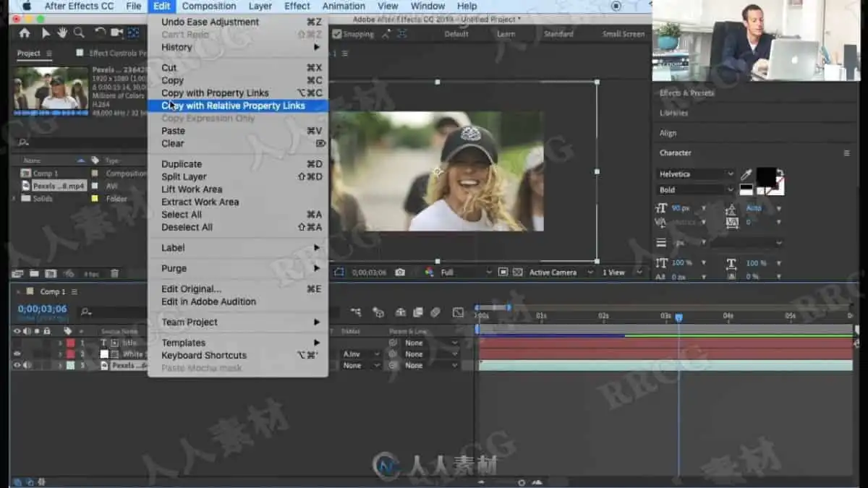Select the Selection arrow tool
This screenshot has height=488, width=868.
pyautogui.click(x=46, y=33)
